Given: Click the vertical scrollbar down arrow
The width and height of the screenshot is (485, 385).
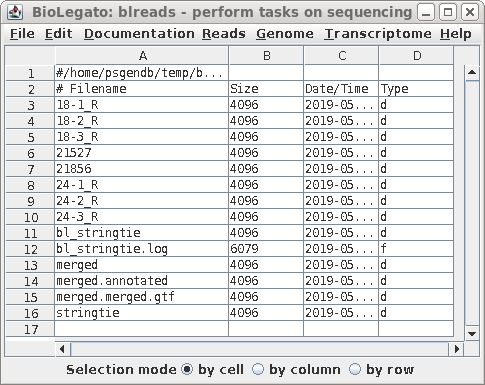Looking at the screenshot, I should pyautogui.click(x=472, y=334).
